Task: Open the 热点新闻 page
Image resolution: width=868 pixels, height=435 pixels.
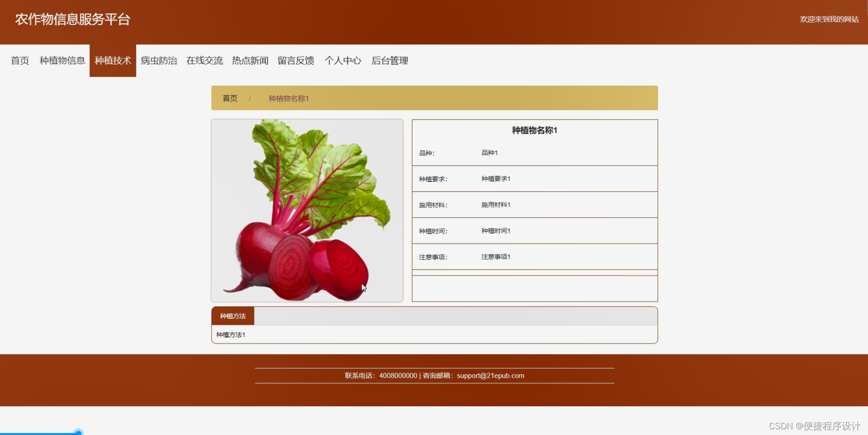Action: pos(250,61)
